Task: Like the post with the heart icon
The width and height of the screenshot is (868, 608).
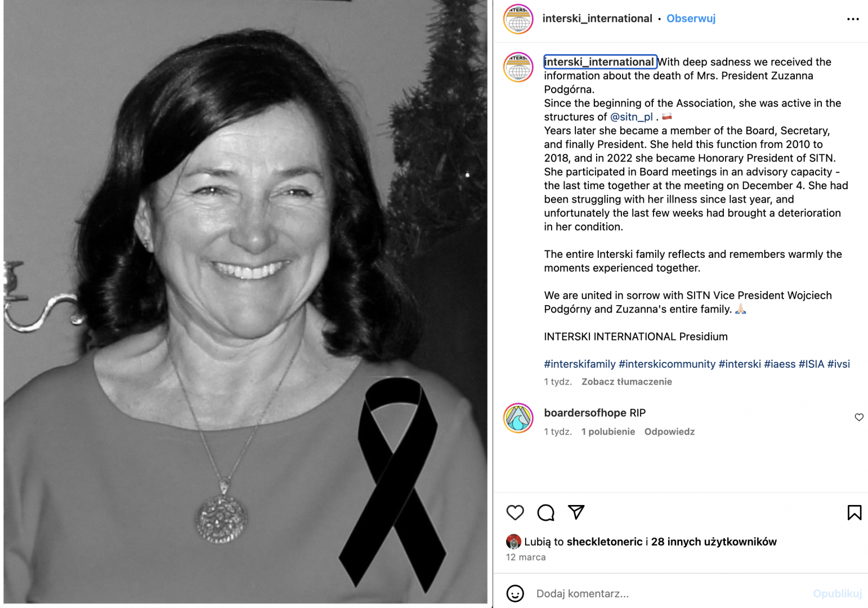Action: point(515,512)
